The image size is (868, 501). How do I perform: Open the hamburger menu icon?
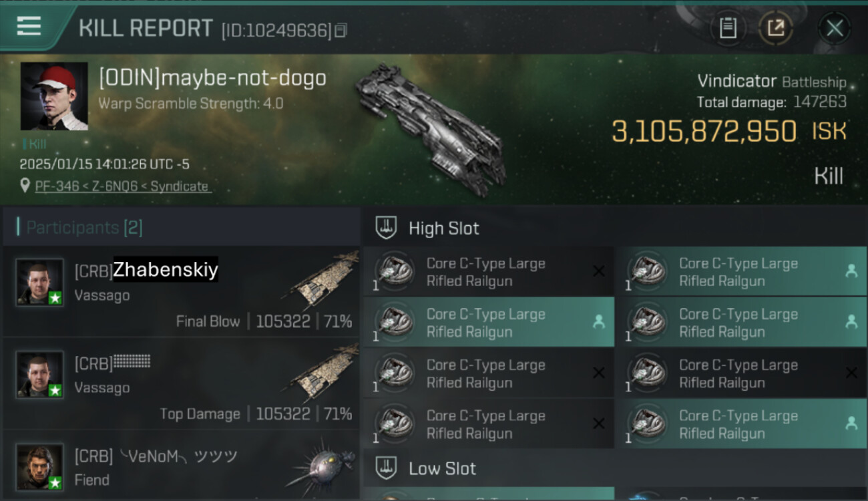pos(29,26)
